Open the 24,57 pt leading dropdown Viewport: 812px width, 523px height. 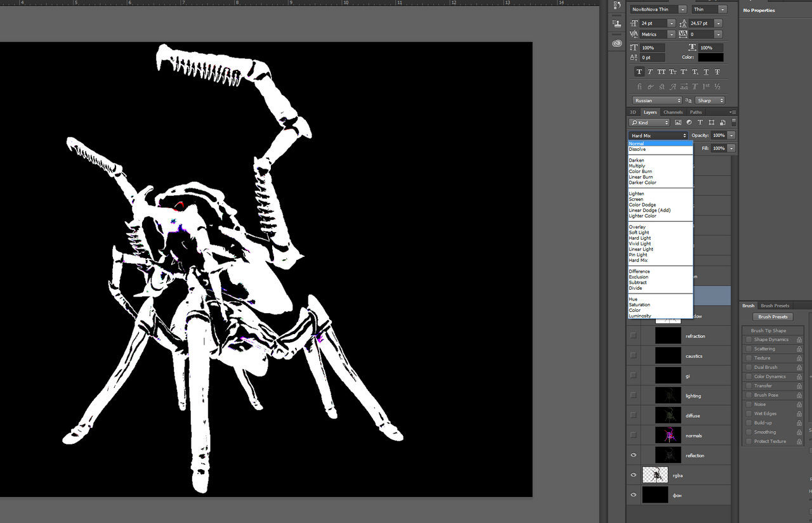tap(718, 23)
